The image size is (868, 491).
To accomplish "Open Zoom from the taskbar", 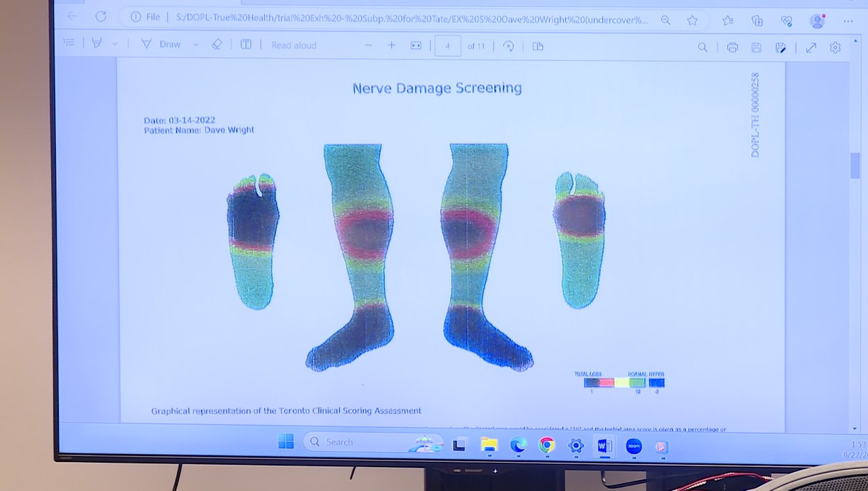I will pyautogui.click(x=634, y=446).
